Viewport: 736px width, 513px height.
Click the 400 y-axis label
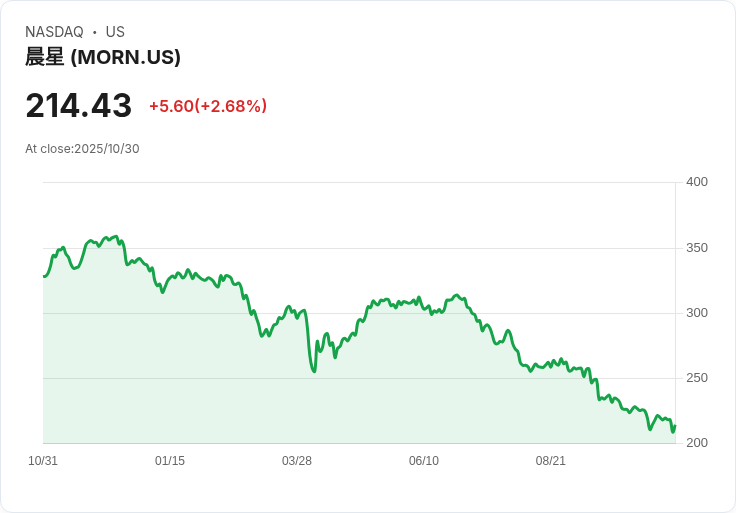click(x=696, y=182)
